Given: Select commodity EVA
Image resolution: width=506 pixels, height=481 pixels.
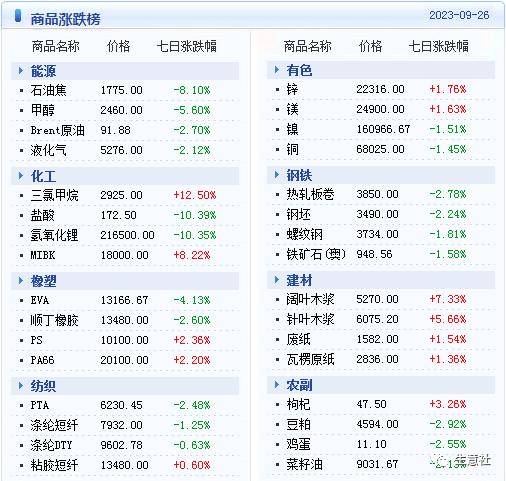Looking at the screenshot, I should 40,300.
